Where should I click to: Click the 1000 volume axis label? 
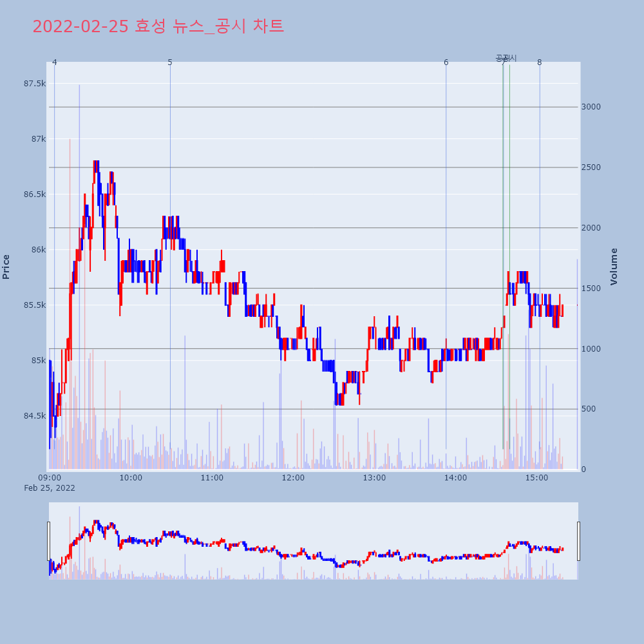click(591, 348)
